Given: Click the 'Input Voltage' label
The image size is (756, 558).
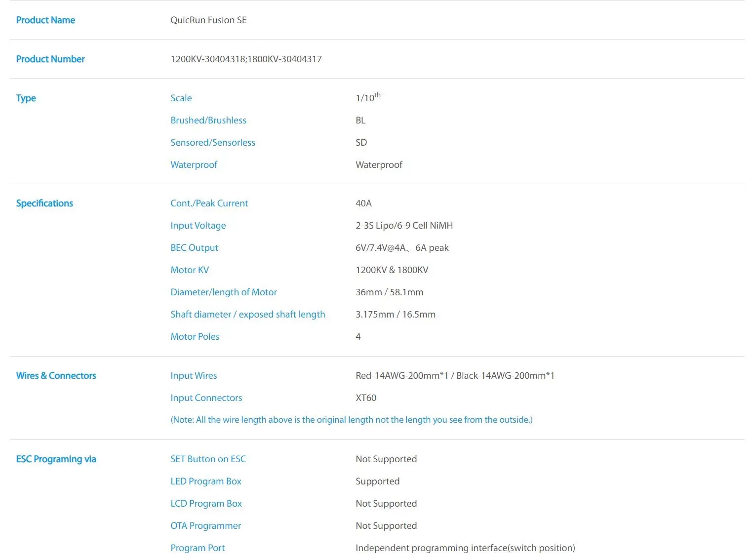Looking at the screenshot, I should (x=198, y=226).
